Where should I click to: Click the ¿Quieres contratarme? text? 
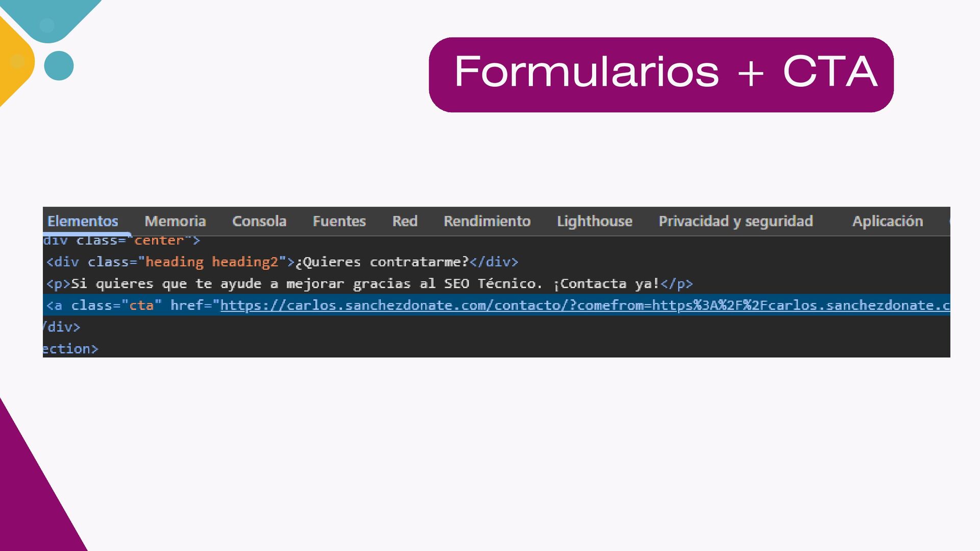[x=382, y=262]
